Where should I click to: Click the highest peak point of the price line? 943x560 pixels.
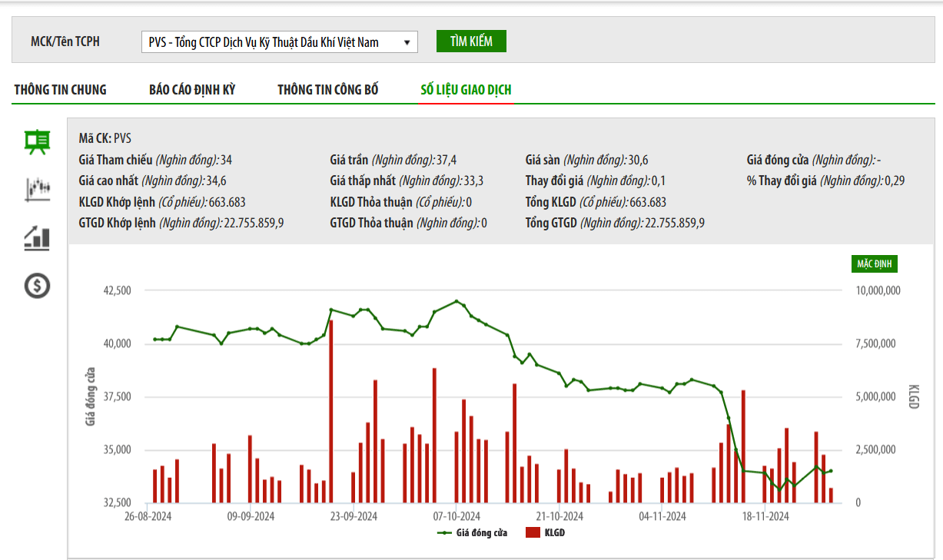(457, 301)
